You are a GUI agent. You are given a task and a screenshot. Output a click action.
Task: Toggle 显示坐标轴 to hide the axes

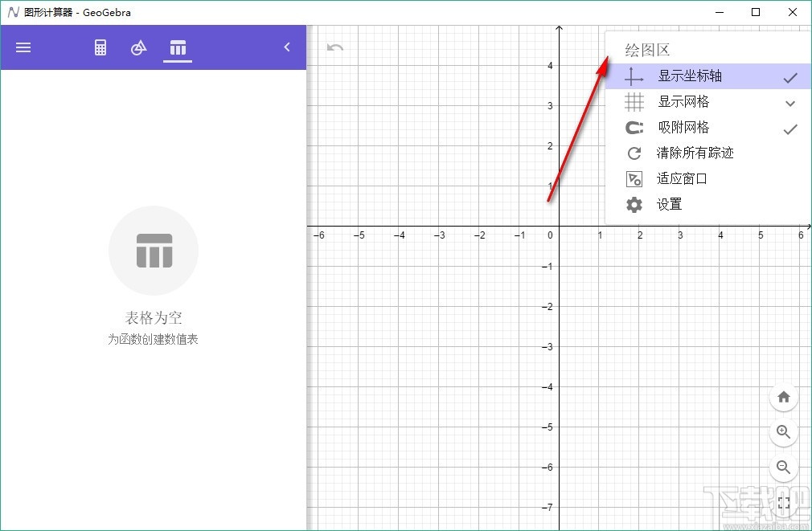point(689,76)
